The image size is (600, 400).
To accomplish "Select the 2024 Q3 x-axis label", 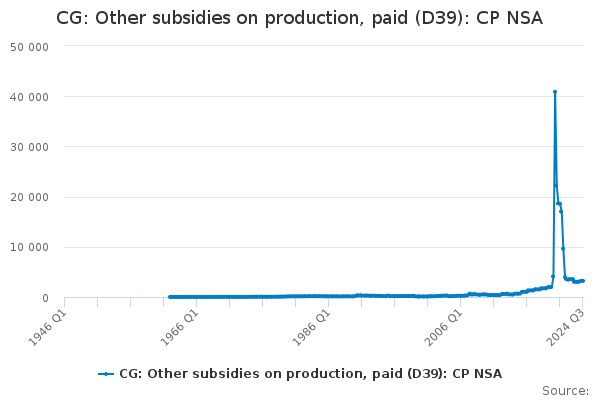I will pyautogui.click(x=568, y=322).
